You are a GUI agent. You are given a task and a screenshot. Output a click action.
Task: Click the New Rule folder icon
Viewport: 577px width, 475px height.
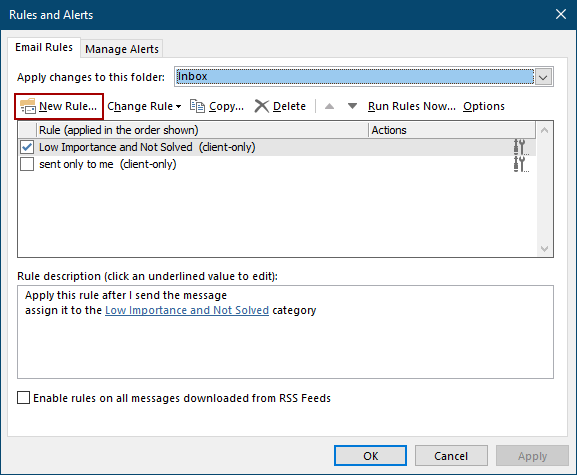(x=28, y=106)
